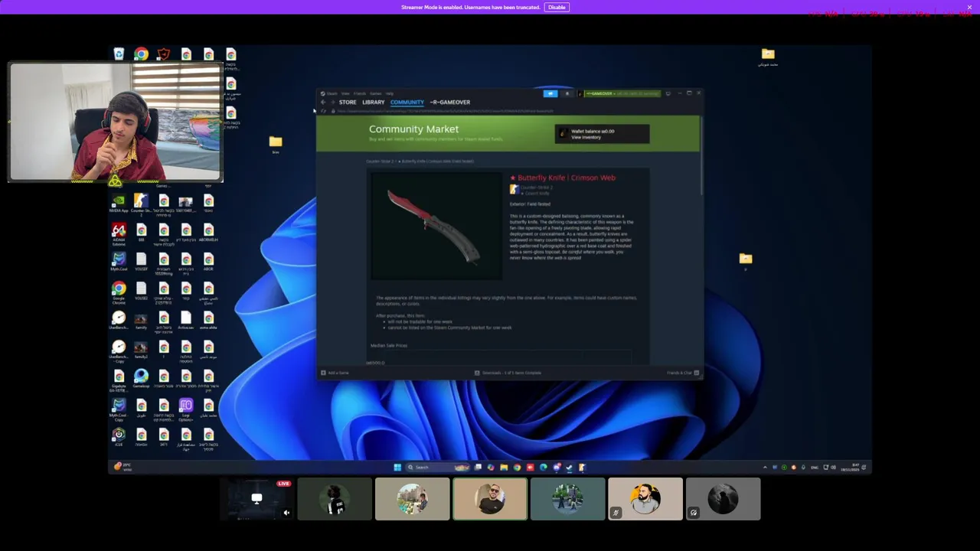This screenshot has height=551, width=980.
Task: Click the Steam announcements megaphone button
Action: pyautogui.click(x=550, y=93)
